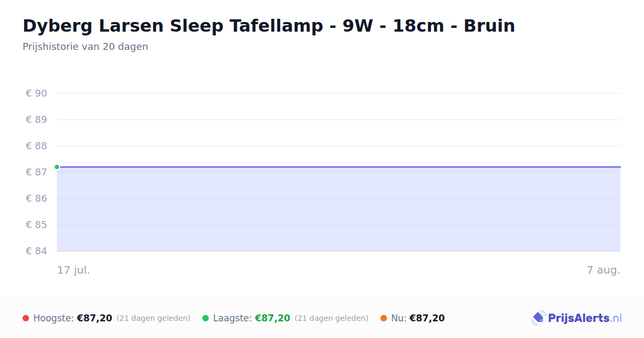Click the Nu €87,20 current price
This screenshot has width=644, height=338.
427,318
